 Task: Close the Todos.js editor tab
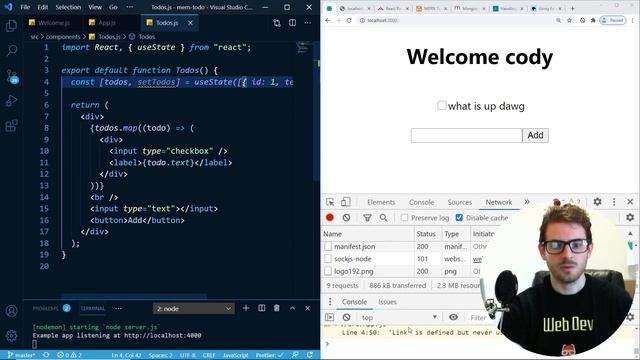pyautogui.click(x=190, y=23)
